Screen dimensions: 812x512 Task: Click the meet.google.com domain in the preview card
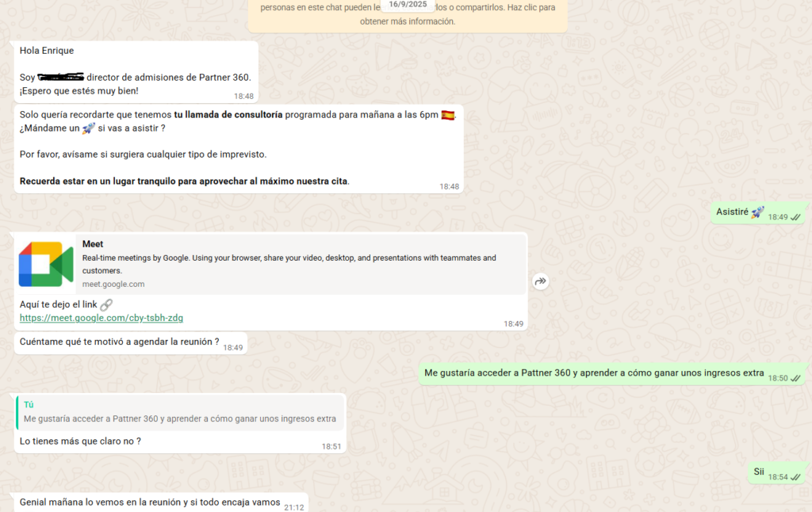click(113, 284)
